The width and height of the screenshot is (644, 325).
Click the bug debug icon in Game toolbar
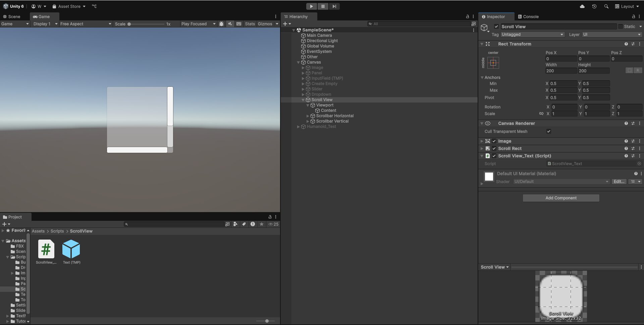tap(221, 24)
